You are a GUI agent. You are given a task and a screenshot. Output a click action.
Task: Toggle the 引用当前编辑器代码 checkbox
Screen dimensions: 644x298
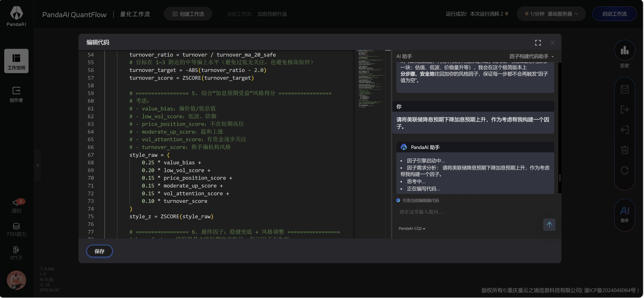tap(398, 200)
